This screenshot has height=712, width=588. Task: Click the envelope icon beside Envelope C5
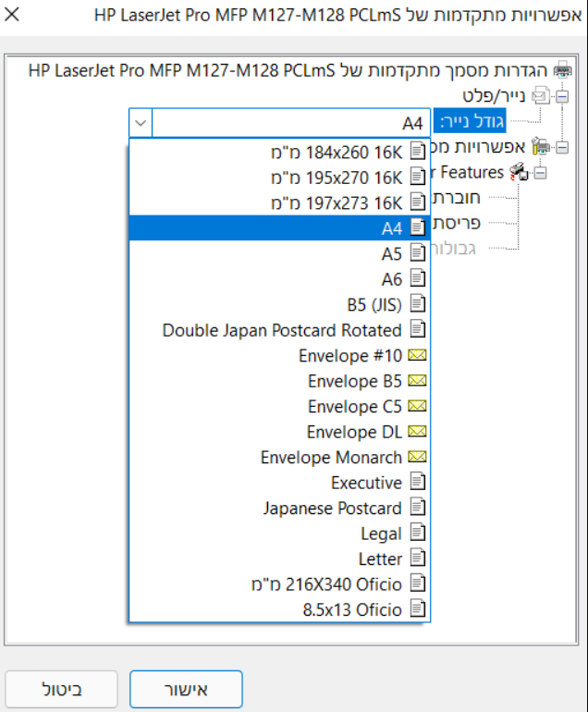417,406
